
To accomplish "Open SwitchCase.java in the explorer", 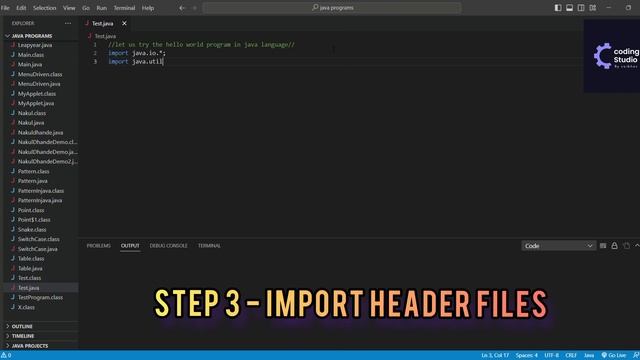I will [38, 249].
